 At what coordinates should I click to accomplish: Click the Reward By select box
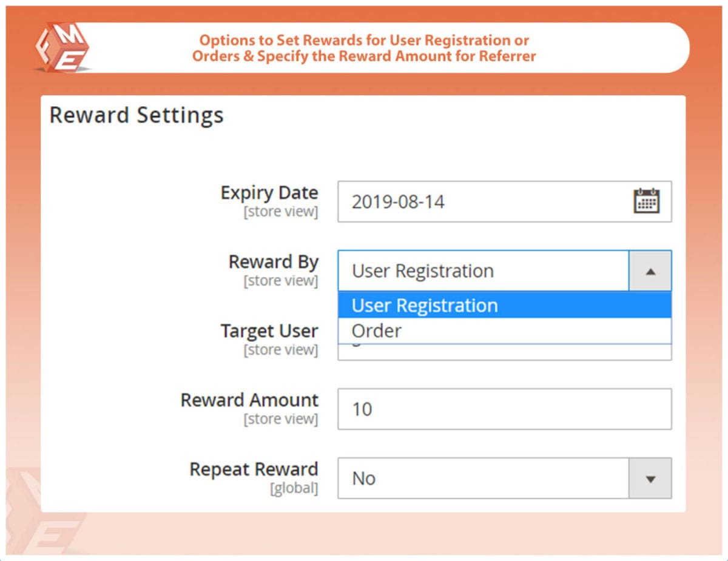483,271
